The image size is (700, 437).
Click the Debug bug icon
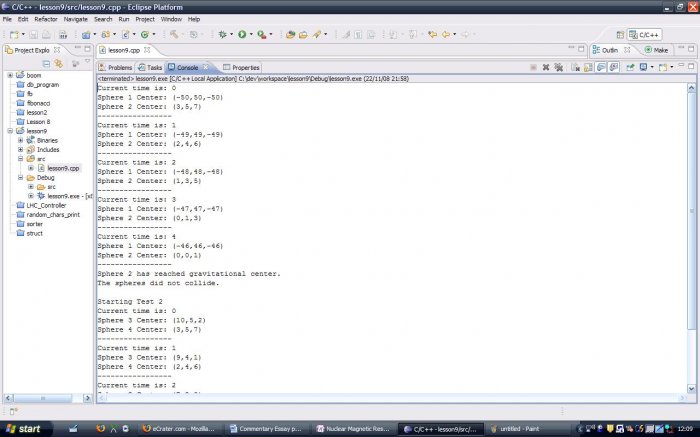pyautogui.click(x=222, y=34)
